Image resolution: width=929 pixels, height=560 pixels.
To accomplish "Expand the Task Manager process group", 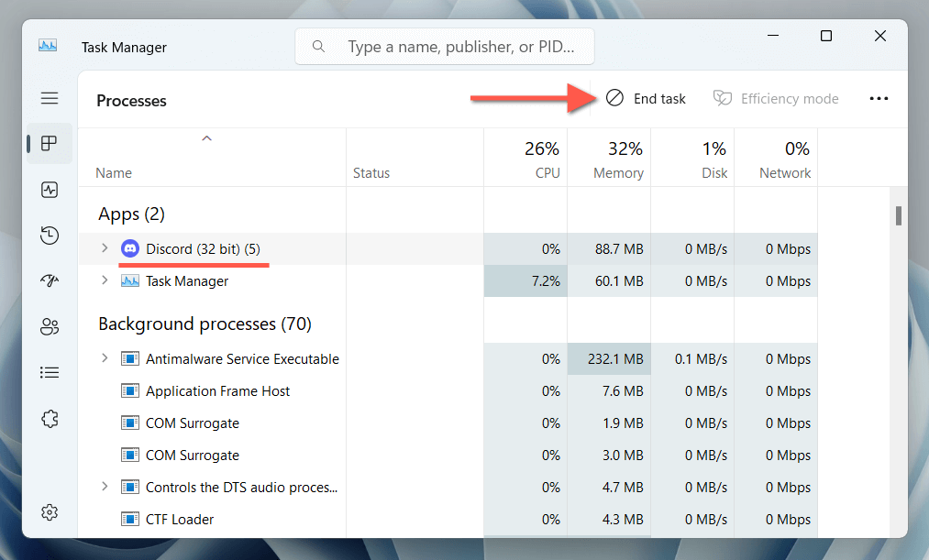I will pyautogui.click(x=105, y=280).
